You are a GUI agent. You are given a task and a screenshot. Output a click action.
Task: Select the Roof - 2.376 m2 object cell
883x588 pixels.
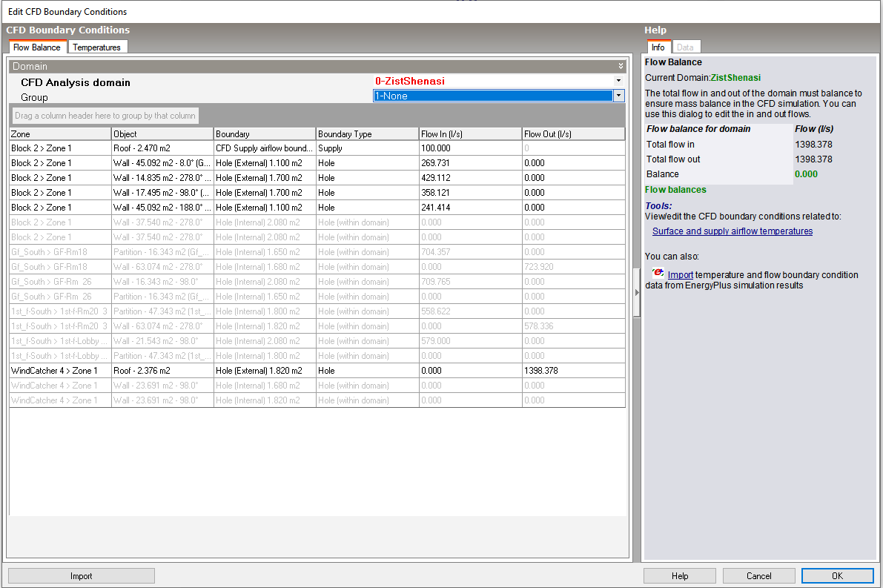tap(163, 371)
